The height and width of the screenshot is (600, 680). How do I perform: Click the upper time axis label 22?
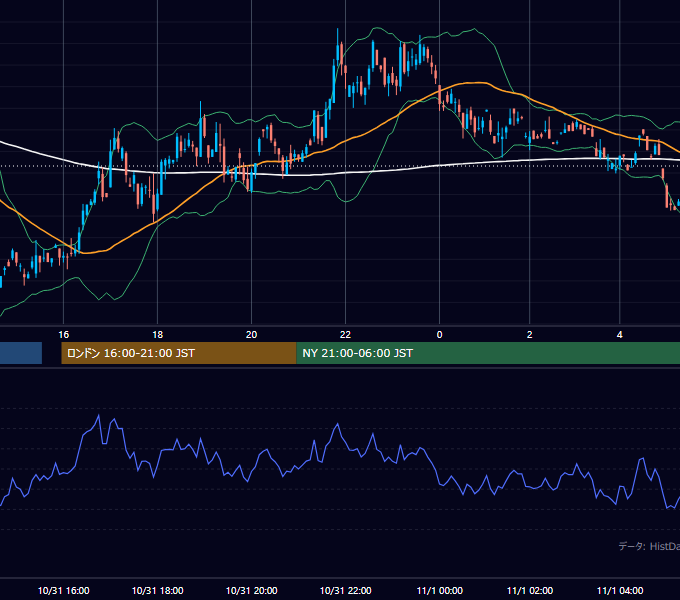(x=345, y=335)
